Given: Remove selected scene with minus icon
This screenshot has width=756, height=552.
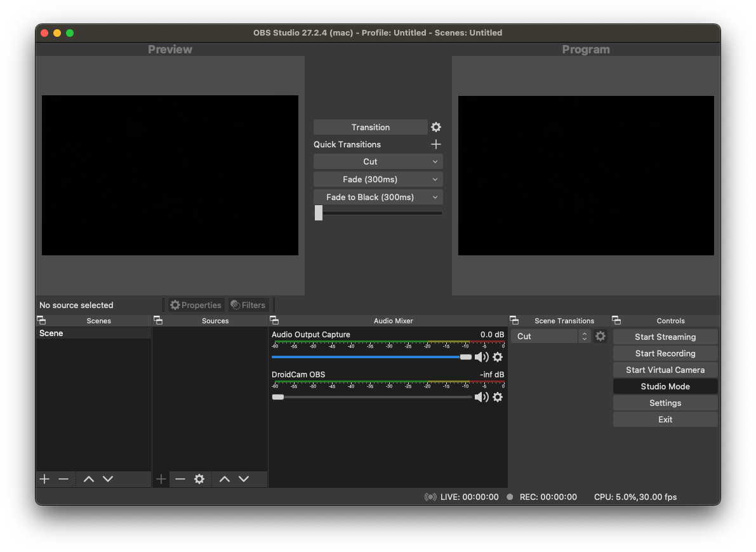Looking at the screenshot, I should 63,479.
